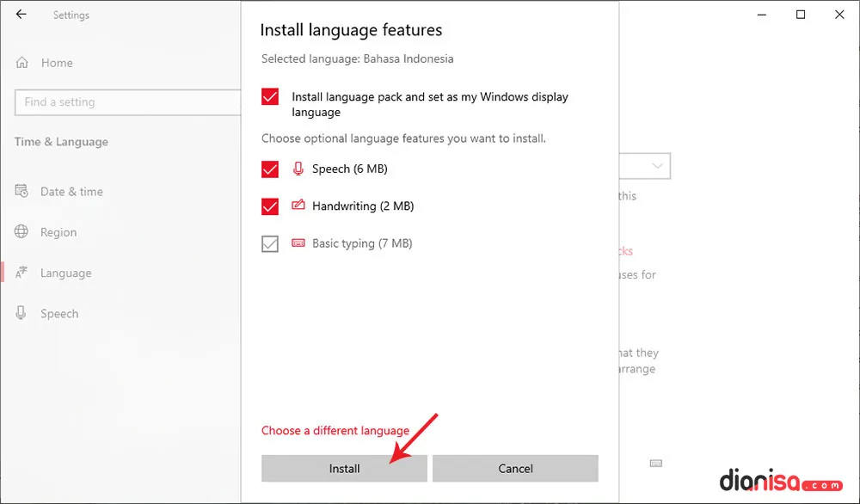This screenshot has width=860, height=504.
Task: Click the pen icon next to Handwriting
Action: (x=298, y=206)
